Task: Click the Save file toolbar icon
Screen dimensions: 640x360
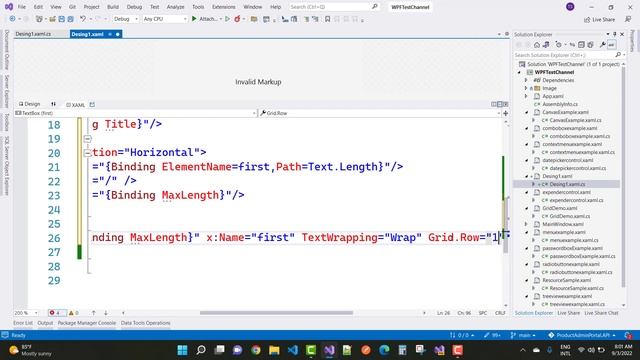Action: (x=62, y=19)
